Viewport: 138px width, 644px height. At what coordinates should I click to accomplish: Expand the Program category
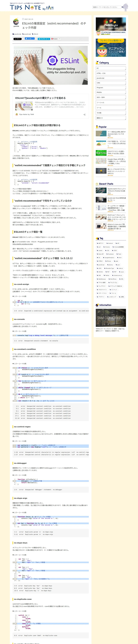click(111, 87)
